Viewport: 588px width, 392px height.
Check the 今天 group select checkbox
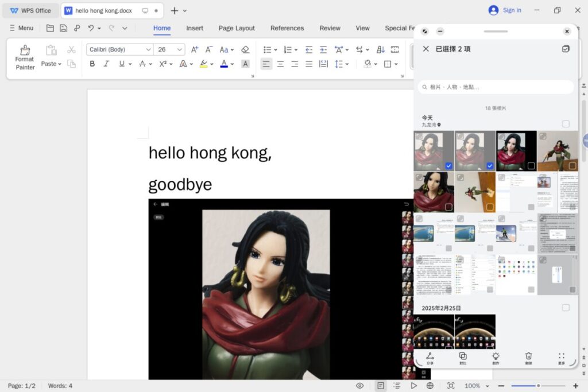(566, 123)
